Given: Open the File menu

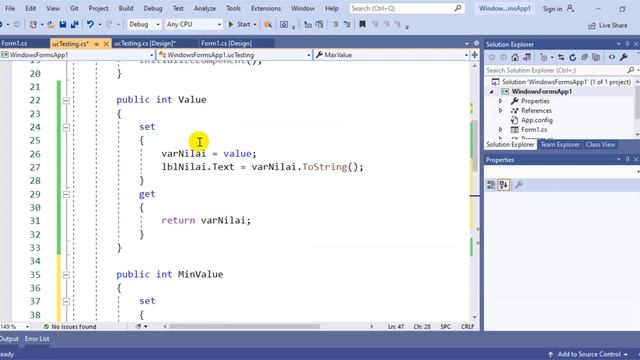Looking at the screenshot, I should (10, 8).
